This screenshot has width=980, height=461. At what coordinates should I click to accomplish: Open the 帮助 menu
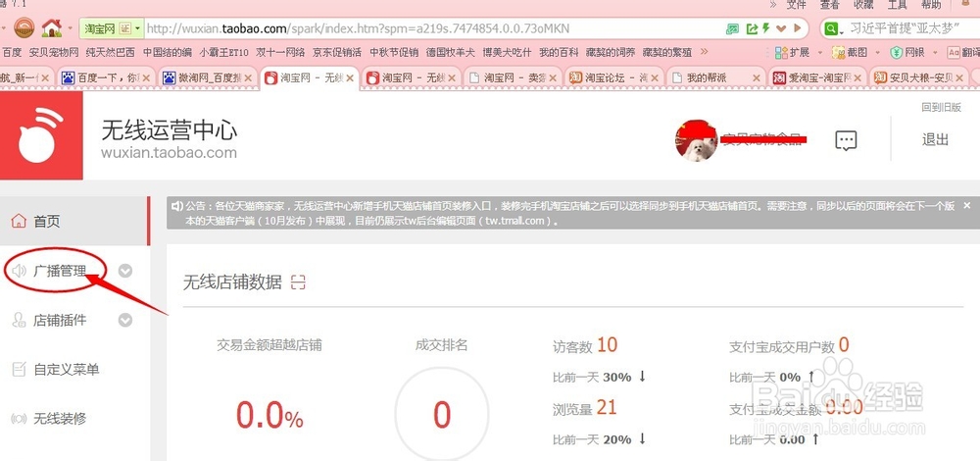pos(931,4)
